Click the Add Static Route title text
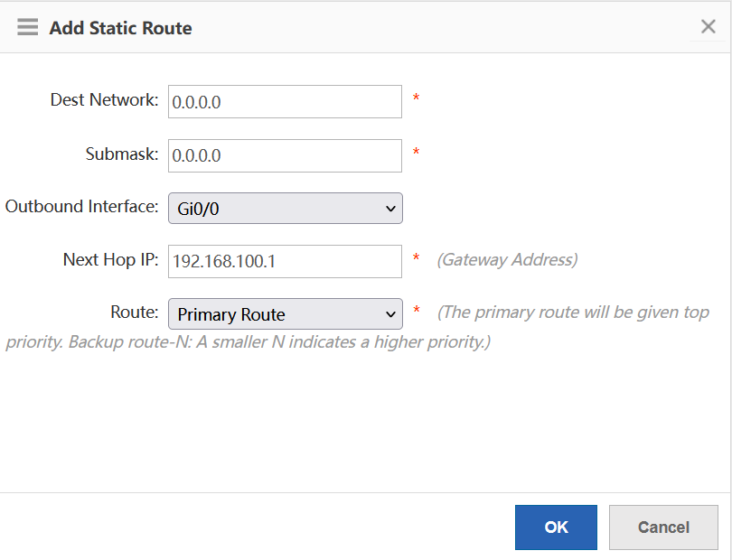 121,28
